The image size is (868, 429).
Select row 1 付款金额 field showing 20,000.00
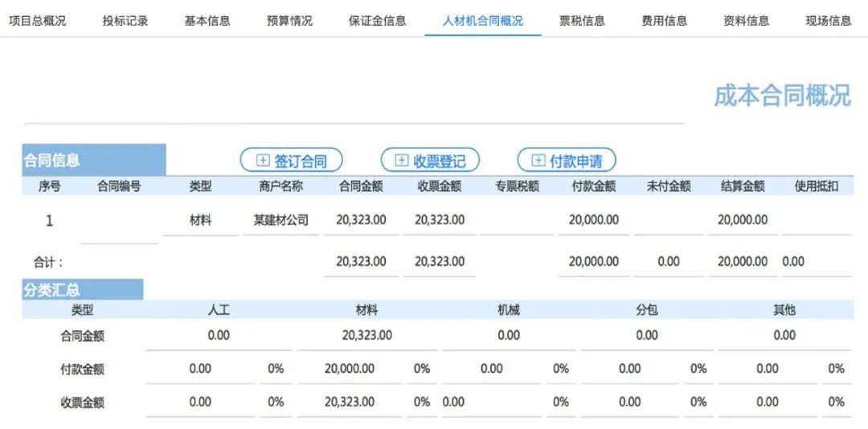[x=593, y=220]
